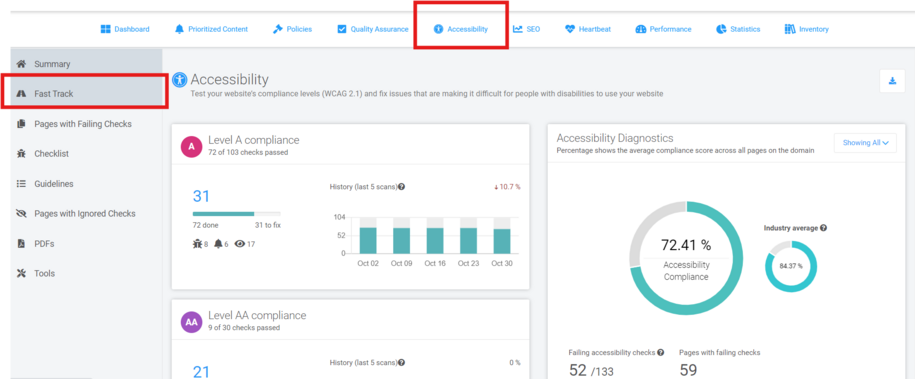
Task: Click the Statistics pie icon
Action: point(721,29)
